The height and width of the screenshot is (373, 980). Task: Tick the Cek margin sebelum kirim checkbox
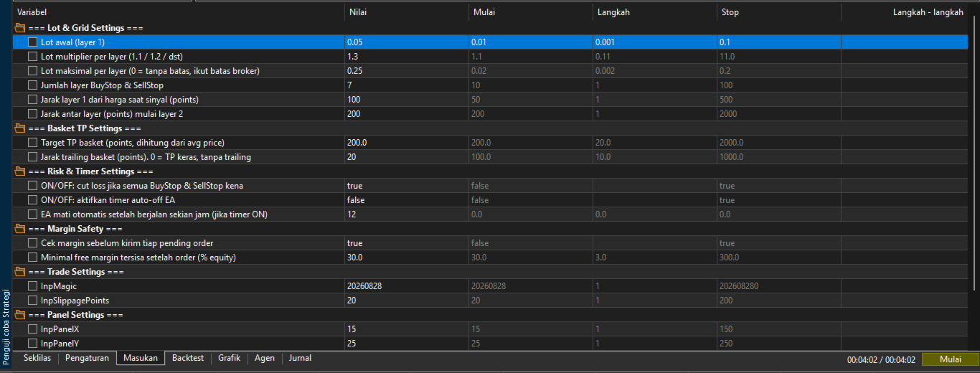click(x=33, y=243)
